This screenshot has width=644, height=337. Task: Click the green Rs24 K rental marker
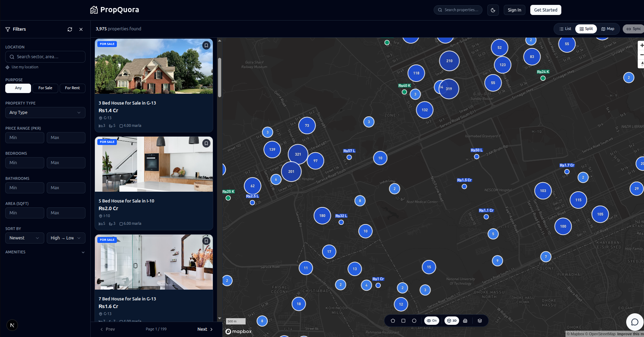543,78
